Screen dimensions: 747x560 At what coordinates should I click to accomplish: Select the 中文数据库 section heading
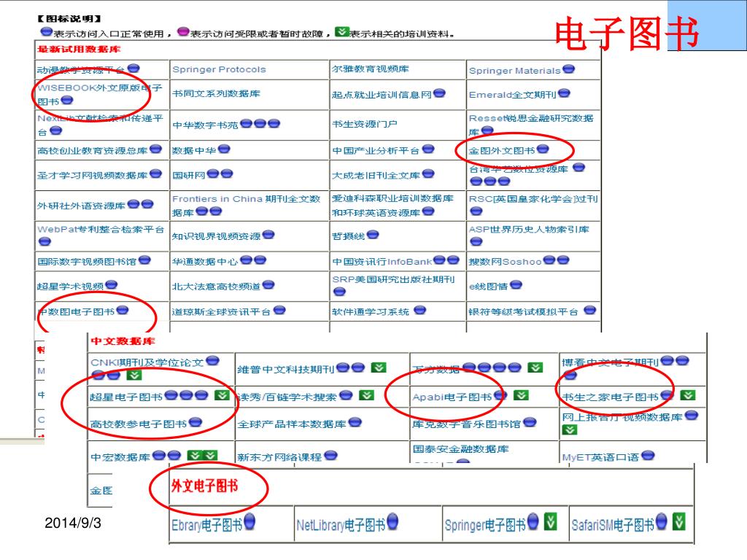point(123,341)
